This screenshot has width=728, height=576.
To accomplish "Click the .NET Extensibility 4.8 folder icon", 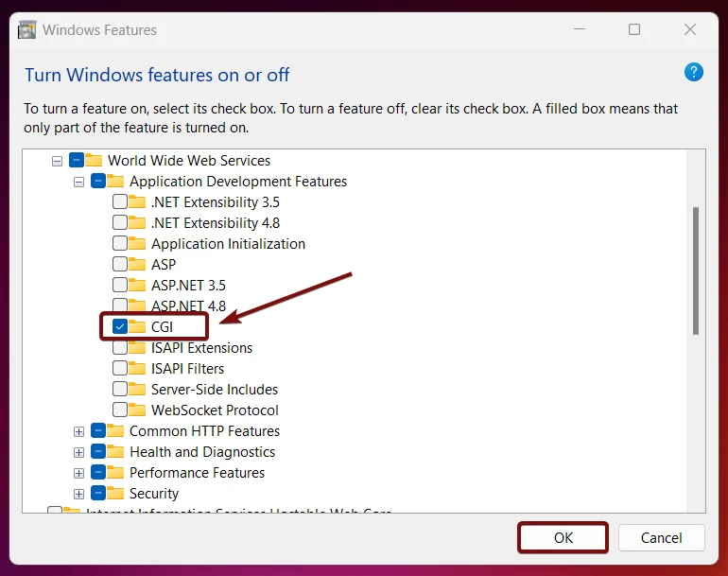I will pos(137,222).
